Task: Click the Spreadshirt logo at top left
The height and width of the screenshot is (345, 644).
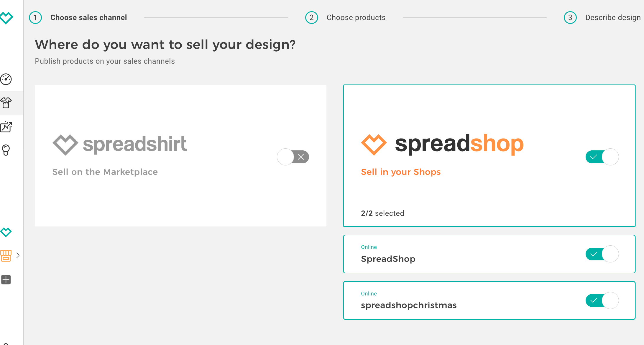Action: 6,18
